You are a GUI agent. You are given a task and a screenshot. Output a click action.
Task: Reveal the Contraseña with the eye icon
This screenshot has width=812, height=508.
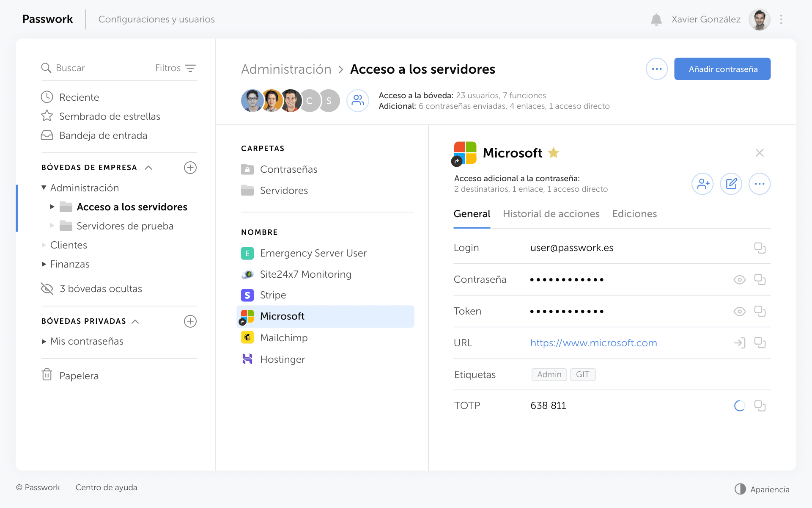(x=739, y=279)
